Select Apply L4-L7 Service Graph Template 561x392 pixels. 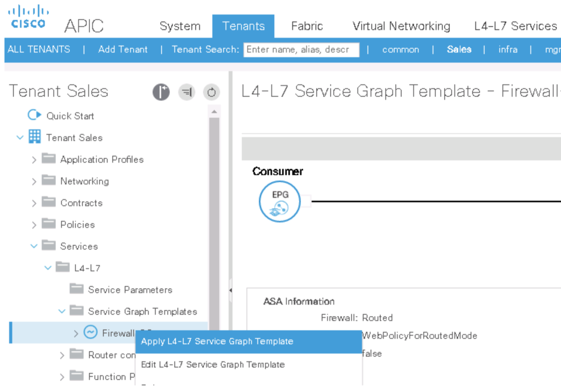[217, 341]
